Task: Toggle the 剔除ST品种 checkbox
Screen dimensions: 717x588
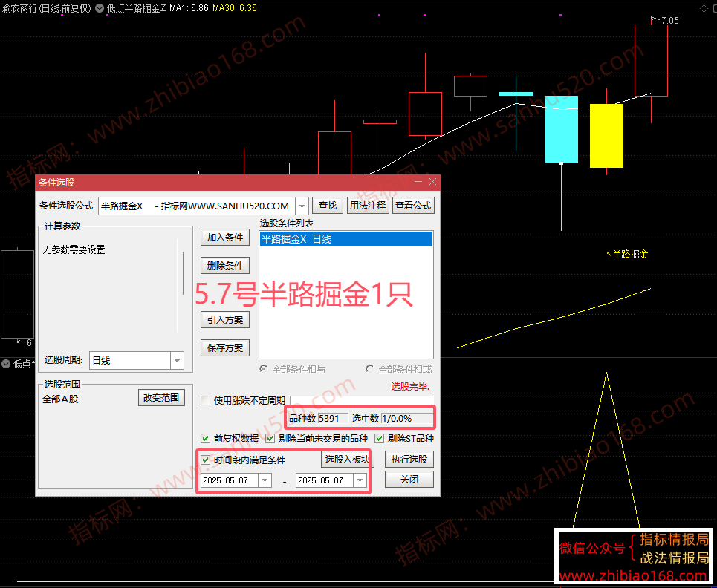Action: (x=379, y=439)
